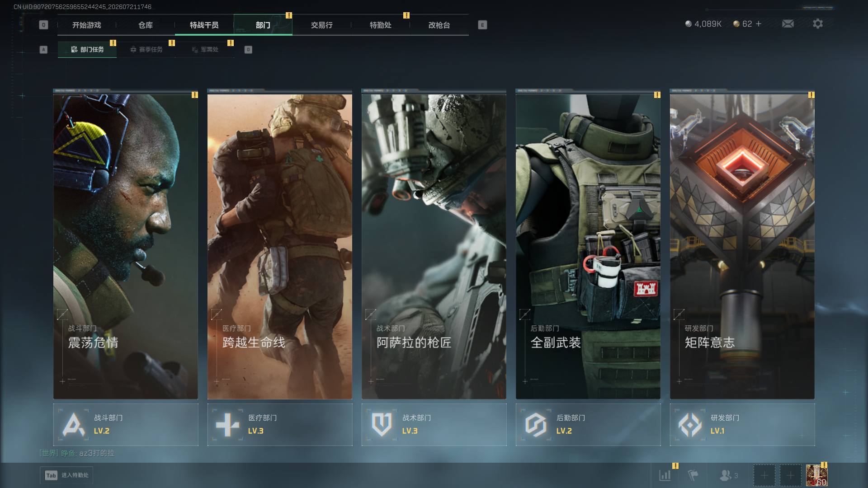Click the 医疗部门 cross emblem icon
The image size is (868, 488).
tap(228, 425)
